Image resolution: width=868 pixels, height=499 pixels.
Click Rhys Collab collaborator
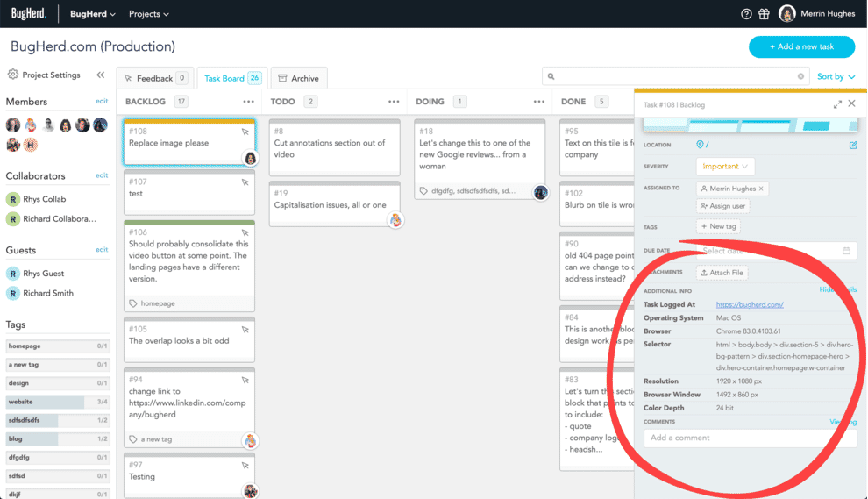[x=36, y=199]
